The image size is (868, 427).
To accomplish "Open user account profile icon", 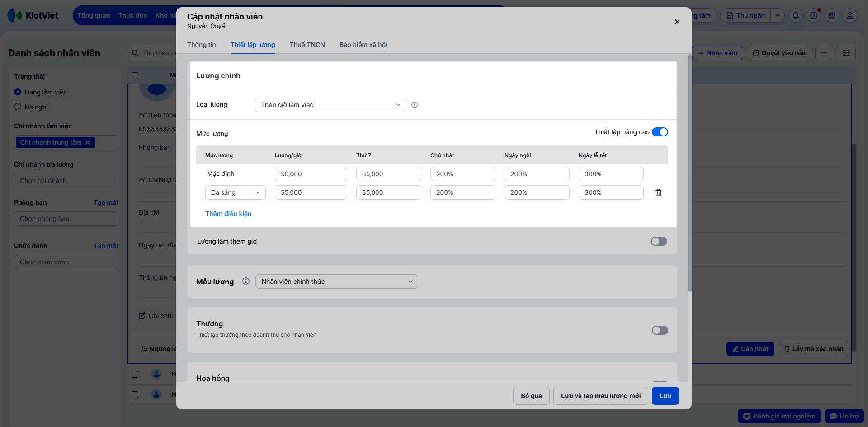I will coord(850,15).
